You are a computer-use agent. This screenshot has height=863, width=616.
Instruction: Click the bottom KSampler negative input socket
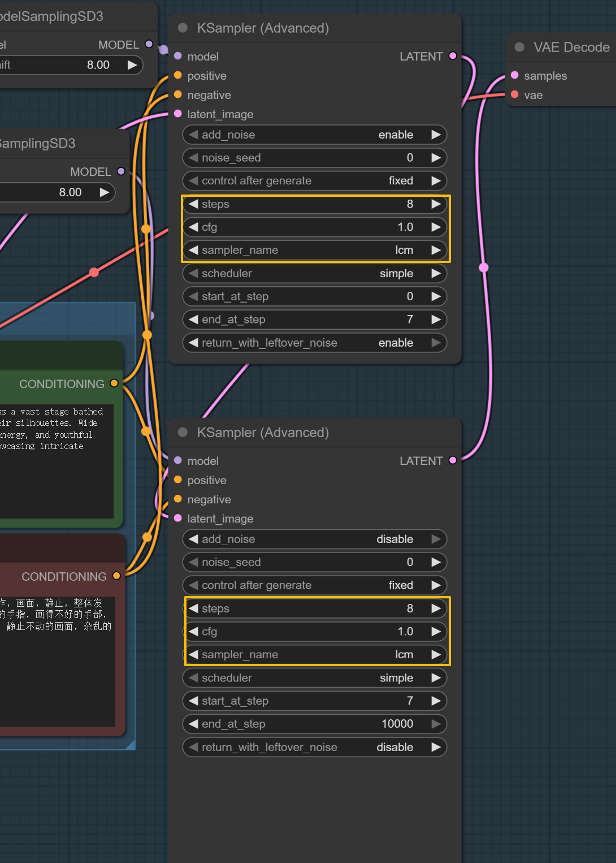click(x=178, y=499)
